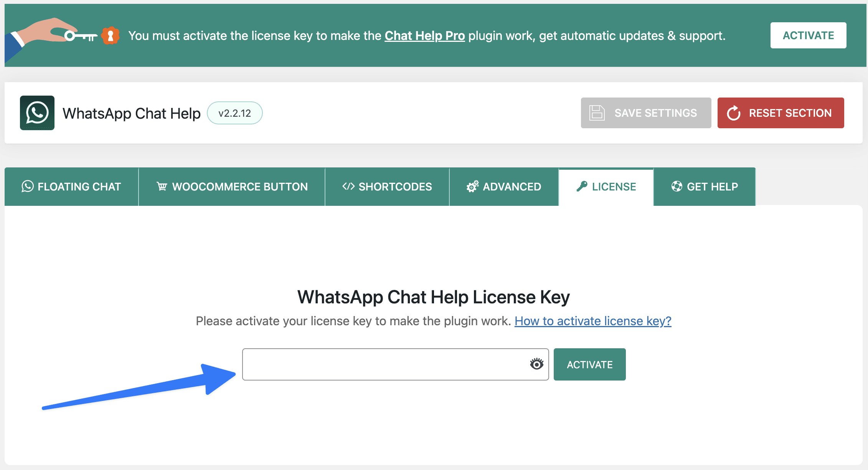Viewport: 868px width, 470px height.
Task: Click the circular arrow icon on Reset Section
Action: point(734,113)
